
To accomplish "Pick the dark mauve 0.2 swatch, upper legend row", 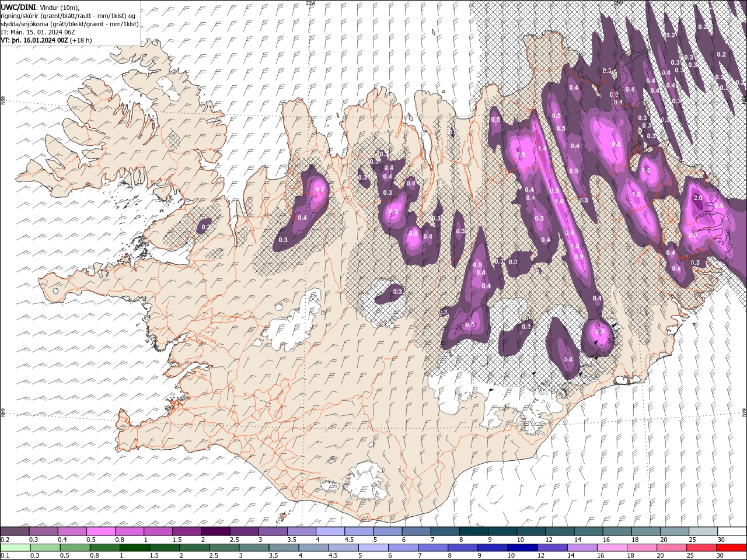I will [15, 531].
